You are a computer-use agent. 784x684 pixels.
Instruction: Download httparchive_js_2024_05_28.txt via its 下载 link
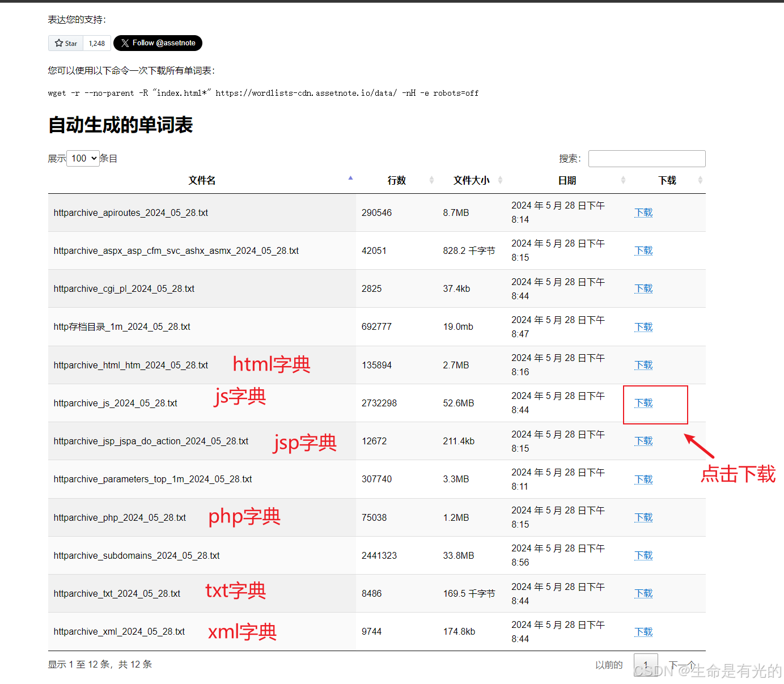coord(643,403)
